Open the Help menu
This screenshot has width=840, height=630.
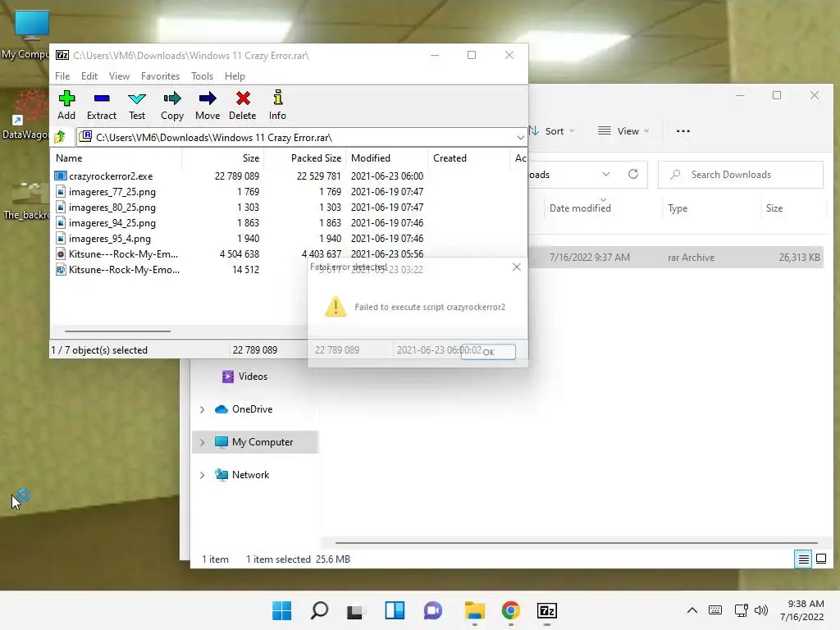(x=235, y=76)
